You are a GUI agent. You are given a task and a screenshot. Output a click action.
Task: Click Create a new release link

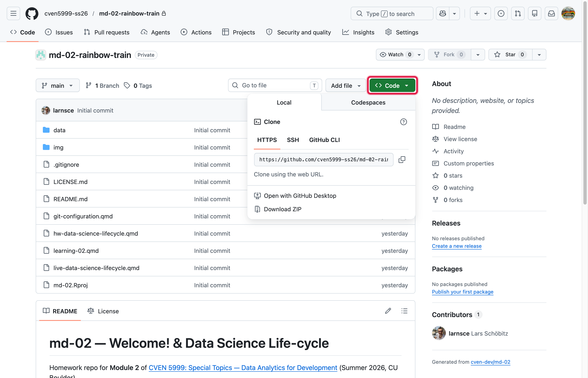(457, 246)
